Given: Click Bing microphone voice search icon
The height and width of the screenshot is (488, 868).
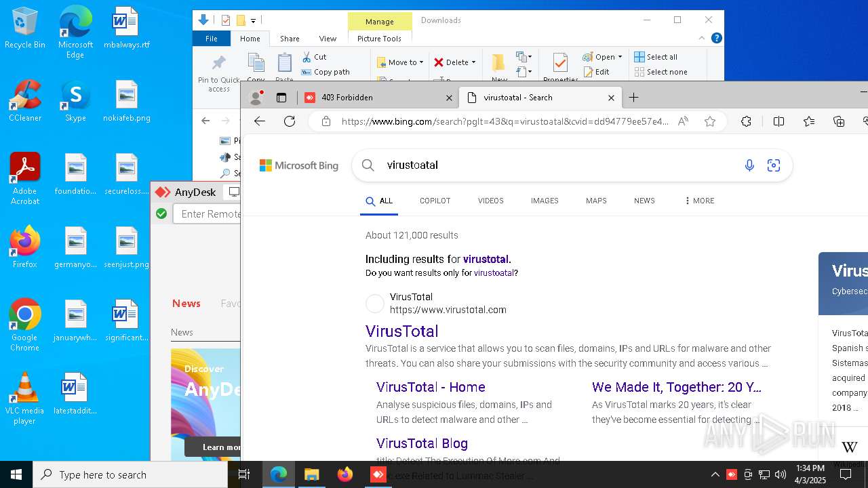Looking at the screenshot, I should 749,165.
